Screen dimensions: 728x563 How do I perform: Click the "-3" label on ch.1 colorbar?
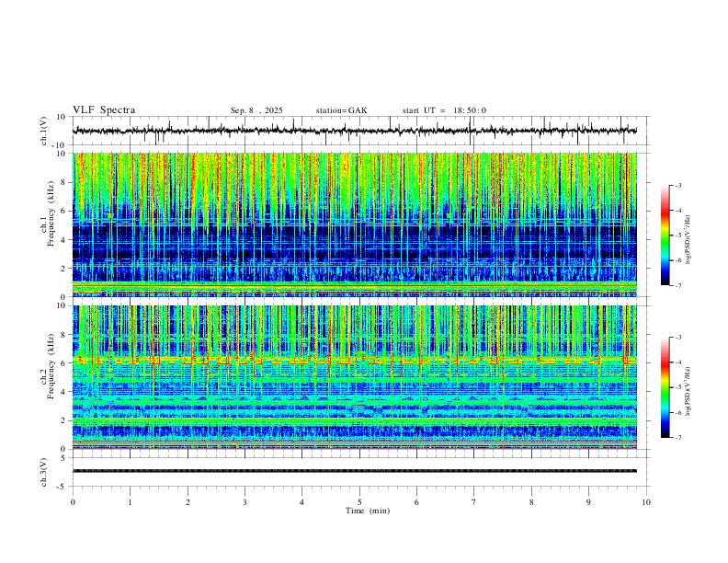click(x=678, y=185)
